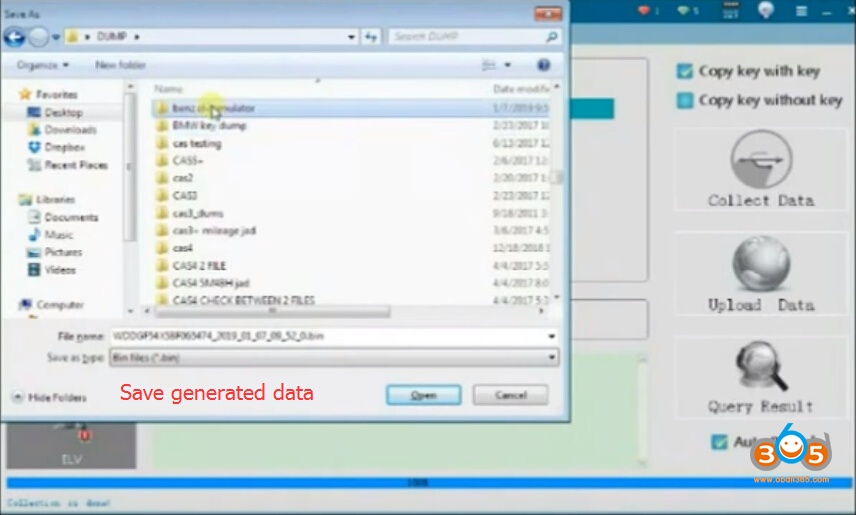The image size is (856, 515).
Task: Click the ELV module icon
Action: click(x=72, y=446)
